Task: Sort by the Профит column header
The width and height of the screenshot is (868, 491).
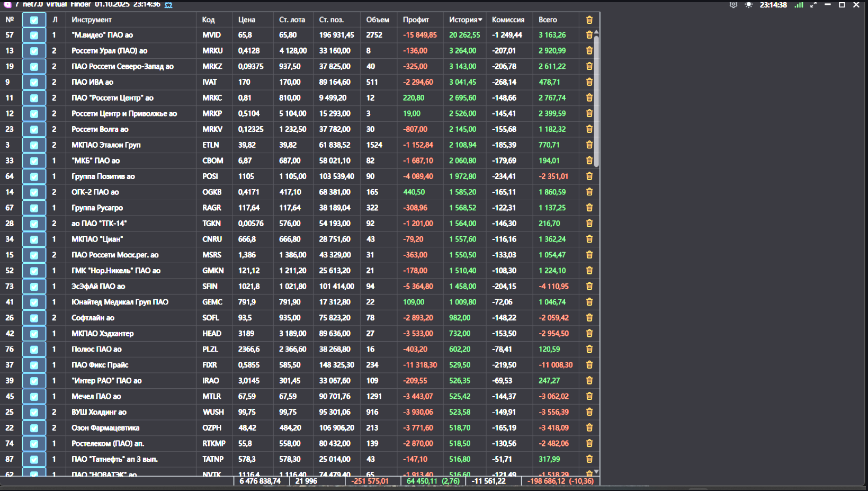Action: [x=416, y=20]
